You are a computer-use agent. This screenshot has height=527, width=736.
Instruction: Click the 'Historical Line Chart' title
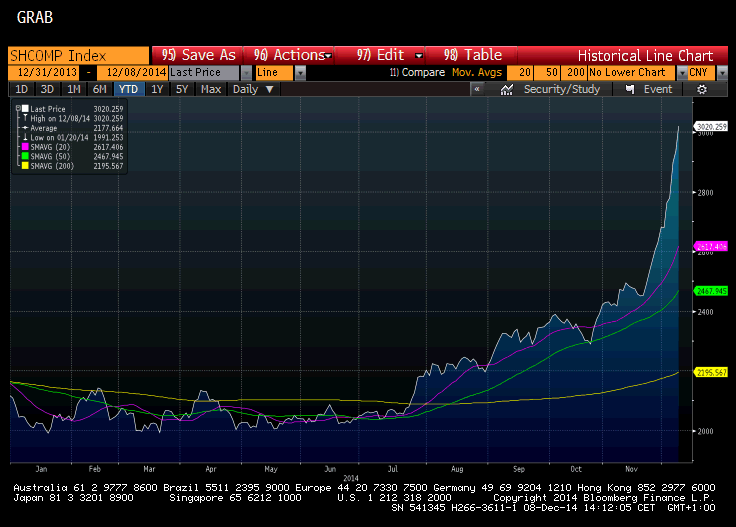click(x=645, y=55)
